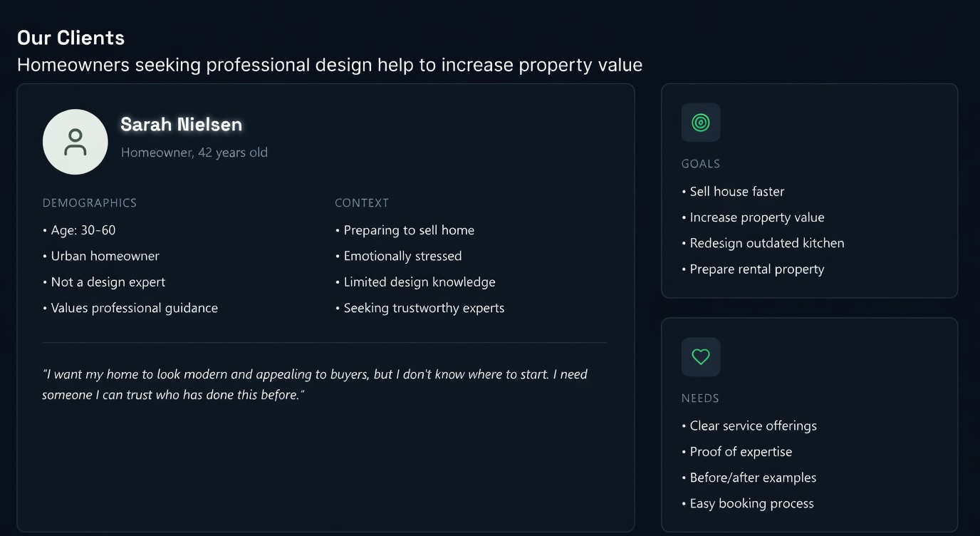Click the green heart Needs icon
The height and width of the screenshot is (536, 980).
click(x=701, y=357)
